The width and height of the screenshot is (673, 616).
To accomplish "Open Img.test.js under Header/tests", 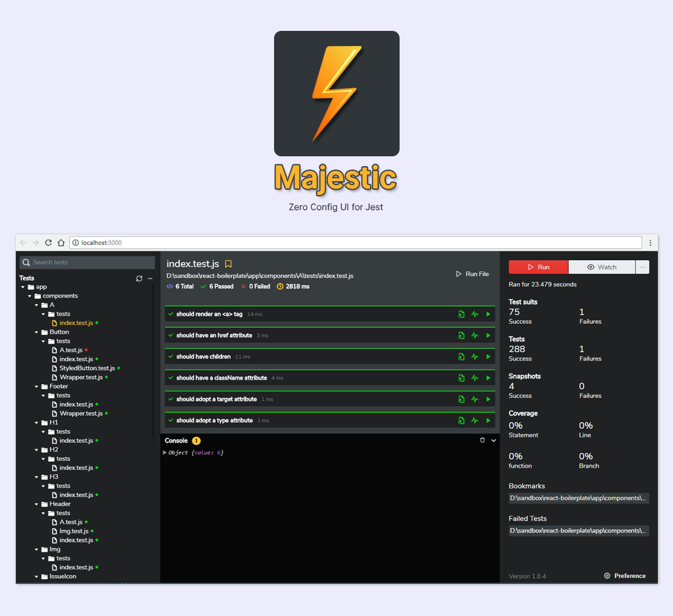I will (x=74, y=531).
